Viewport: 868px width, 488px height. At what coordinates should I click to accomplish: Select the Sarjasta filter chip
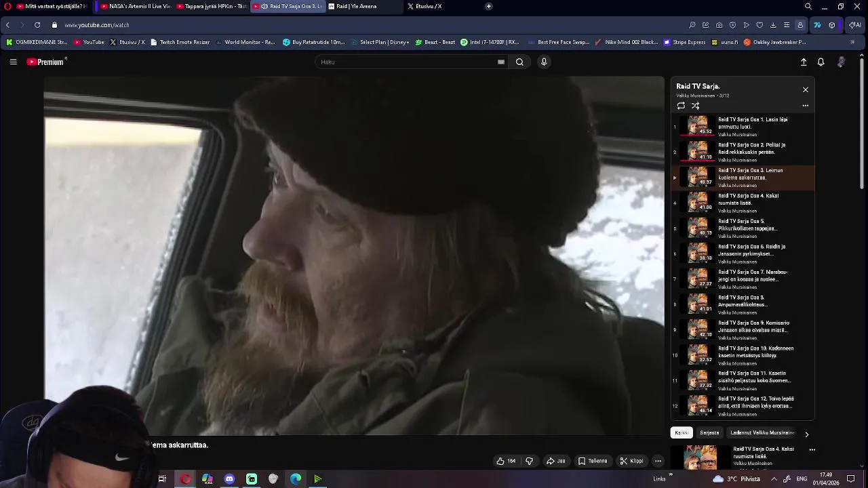click(x=709, y=432)
